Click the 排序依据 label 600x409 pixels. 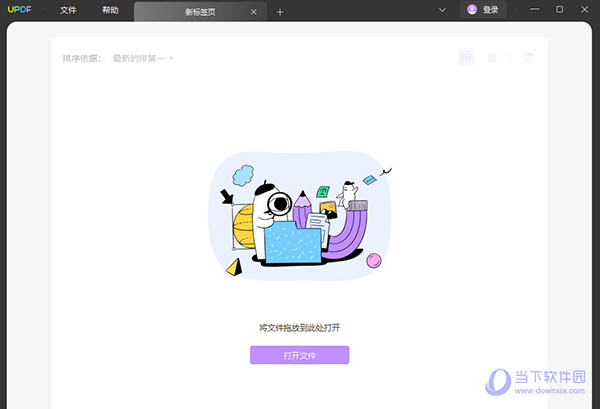coord(82,58)
